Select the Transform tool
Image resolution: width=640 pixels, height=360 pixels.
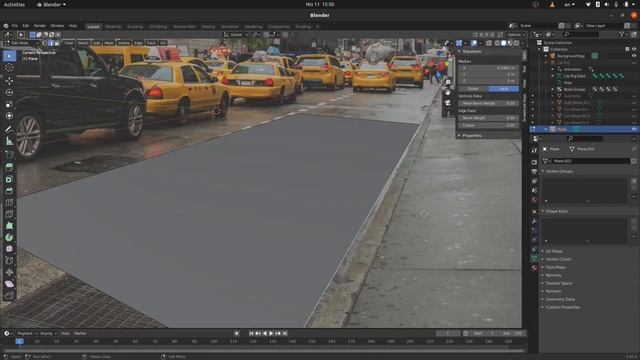(x=9, y=116)
